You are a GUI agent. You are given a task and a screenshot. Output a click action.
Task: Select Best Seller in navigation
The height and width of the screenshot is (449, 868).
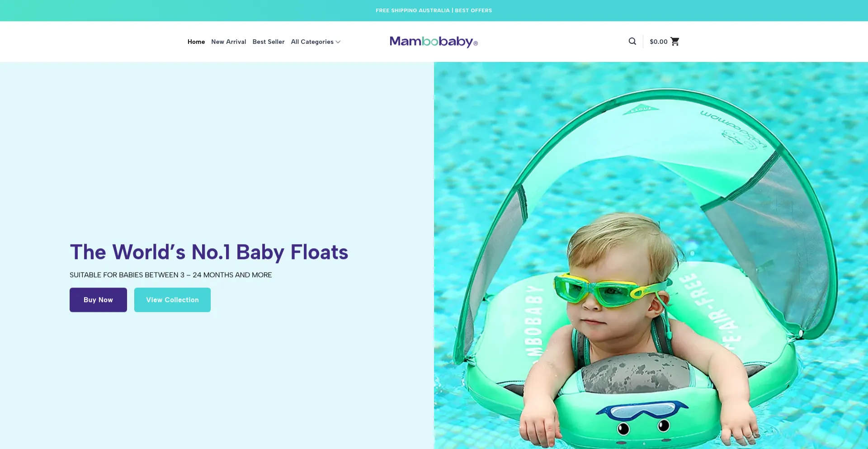coord(269,42)
